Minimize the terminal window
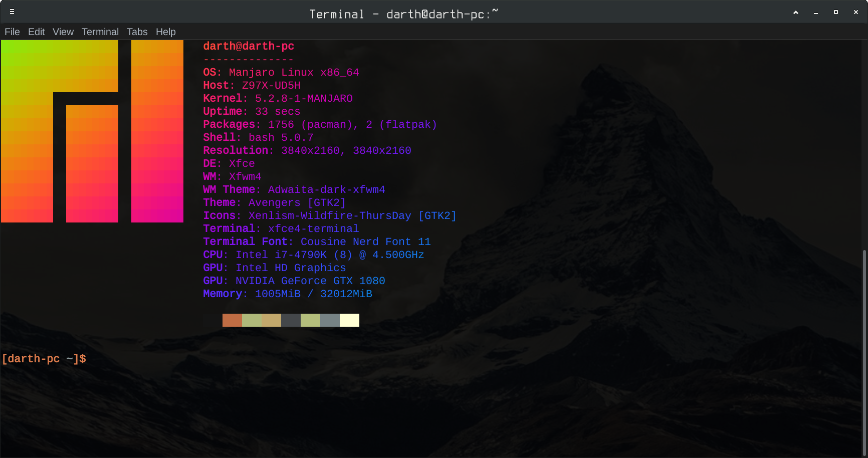 coord(816,13)
